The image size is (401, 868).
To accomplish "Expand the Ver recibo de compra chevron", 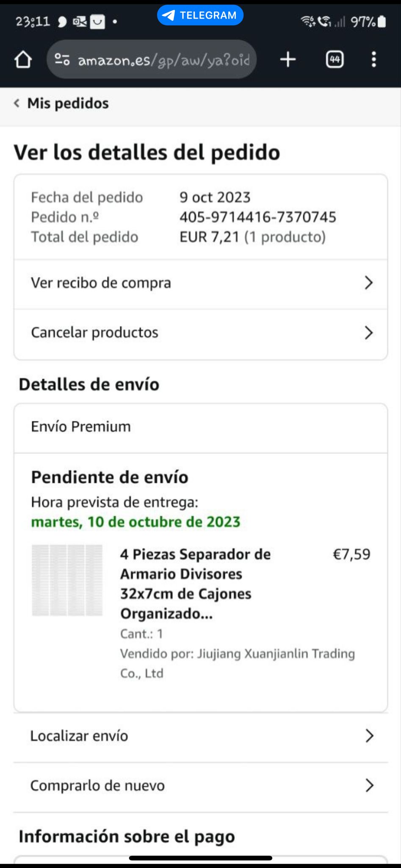I will 368,283.
